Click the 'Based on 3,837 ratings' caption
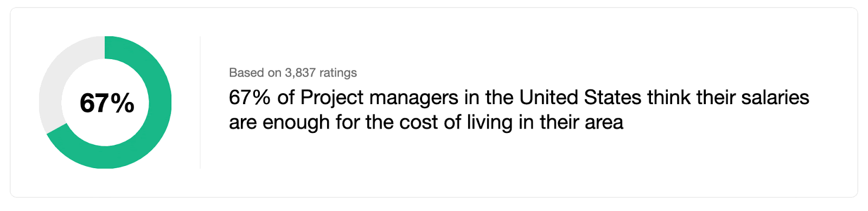The image size is (868, 211). [293, 73]
